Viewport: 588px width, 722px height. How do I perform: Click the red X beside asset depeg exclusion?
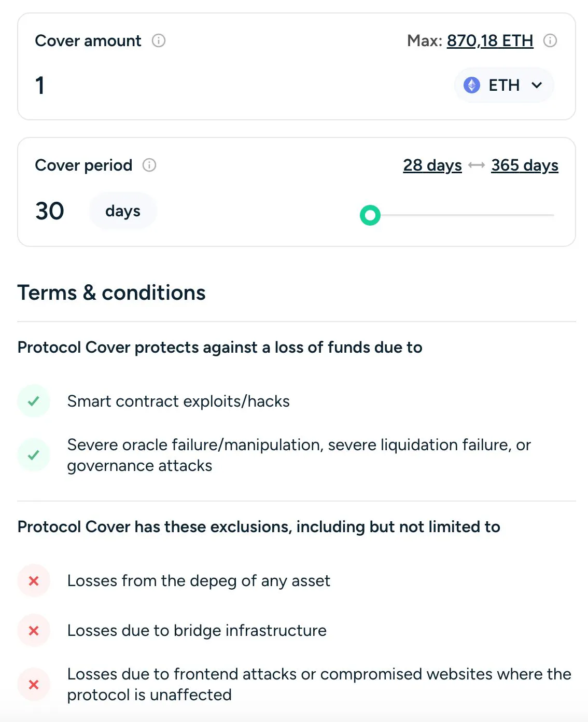[33, 581]
